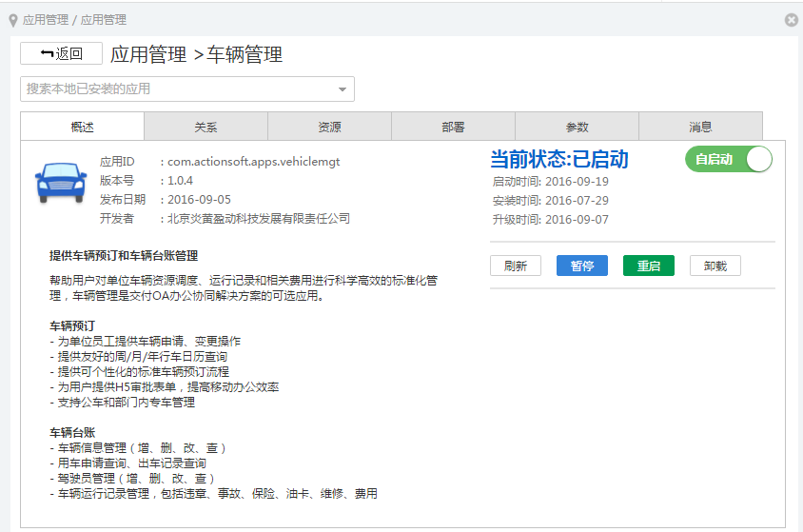Toggle the 自启动 auto-start switch
The width and height of the screenshot is (803, 532).
coord(728,159)
